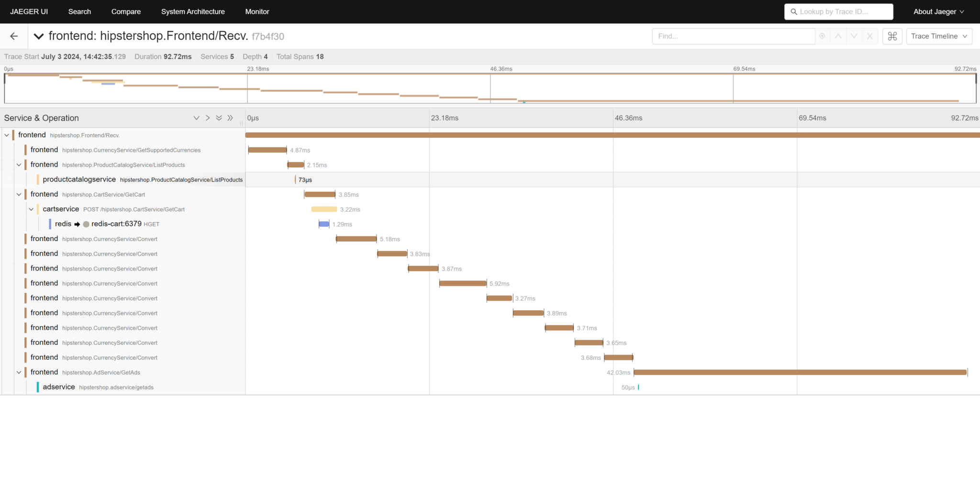
Task: Click the locate matching span icon
Action: [x=822, y=36]
